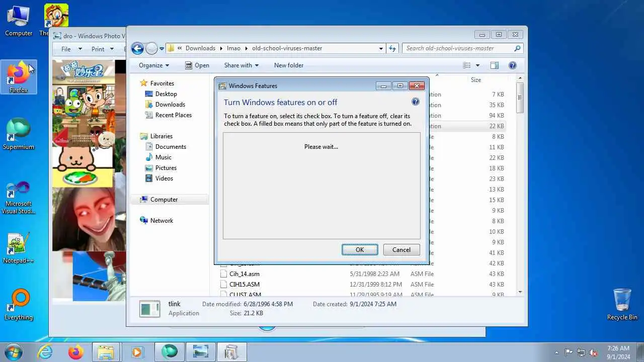Click New folder in the toolbar
Viewport: 644px width, 362px height.
click(289, 65)
